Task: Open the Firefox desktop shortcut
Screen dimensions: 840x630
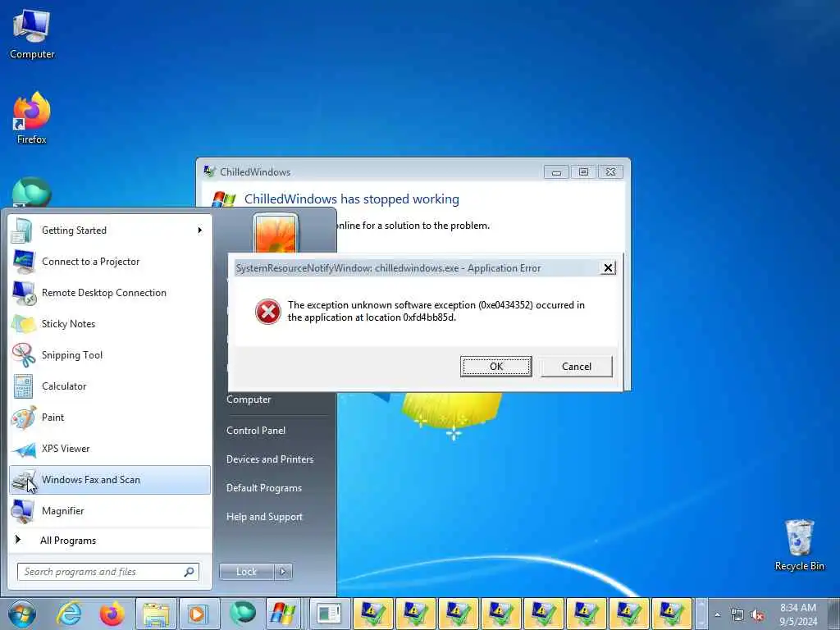Action: (32, 118)
